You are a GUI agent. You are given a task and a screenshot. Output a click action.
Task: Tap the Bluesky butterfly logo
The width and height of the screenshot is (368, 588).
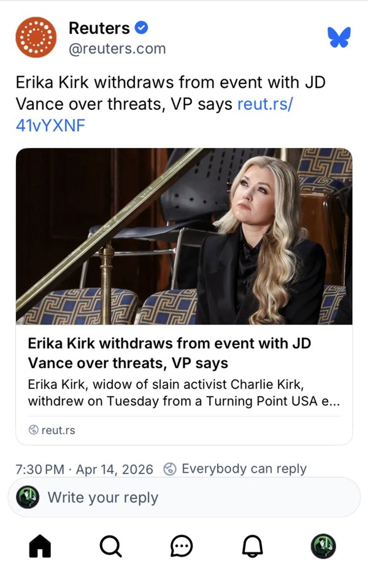[339, 37]
